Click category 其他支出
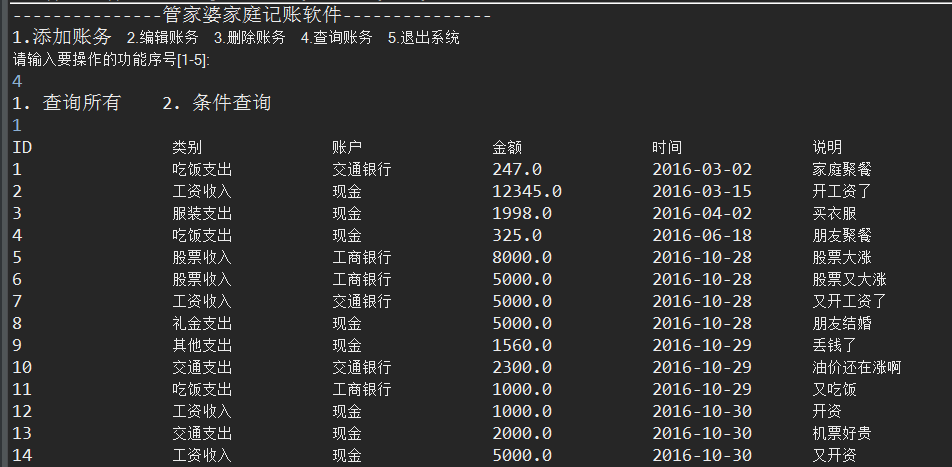Viewport: 952px width, 467px height. click(x=202, y=346)
